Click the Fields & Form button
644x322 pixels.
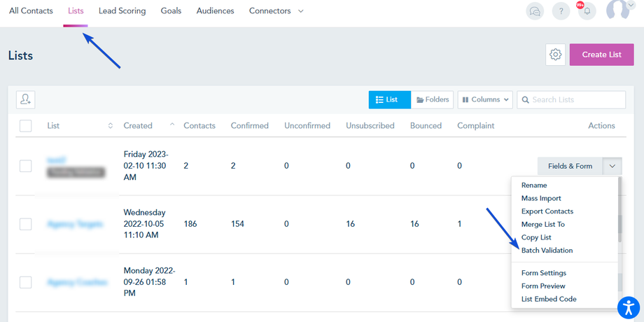pyautogui.click(x=570, y=166)
